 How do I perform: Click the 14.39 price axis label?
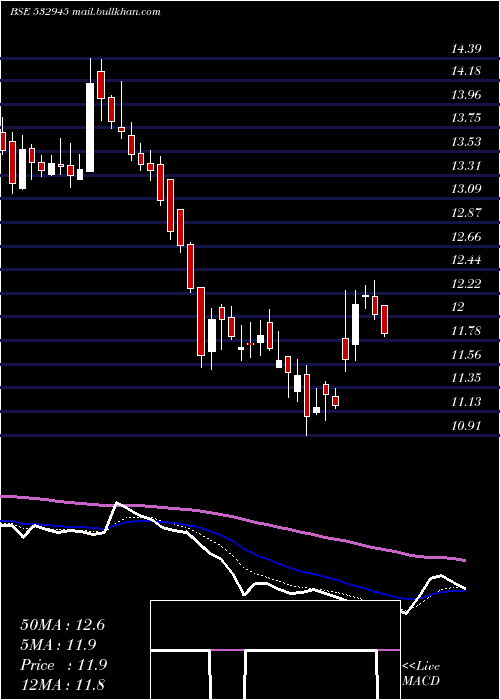click(466, 48)
